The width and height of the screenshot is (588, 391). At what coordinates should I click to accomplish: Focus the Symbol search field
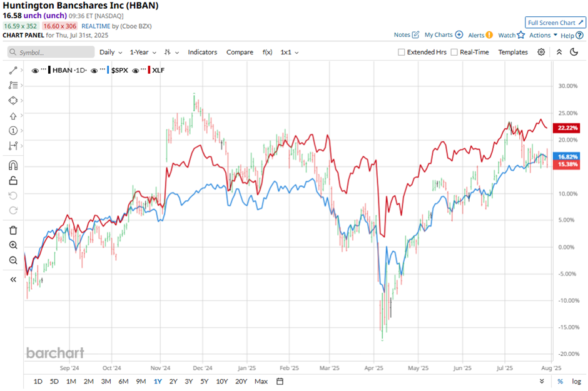[x=51, y=52]
